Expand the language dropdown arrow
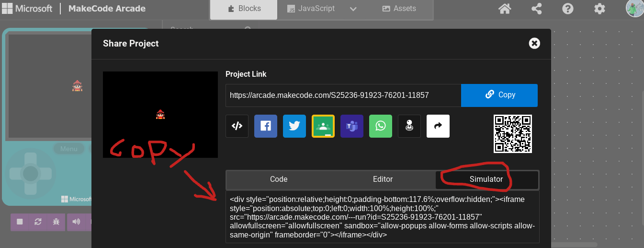644x248 pixels. (353, 9)
